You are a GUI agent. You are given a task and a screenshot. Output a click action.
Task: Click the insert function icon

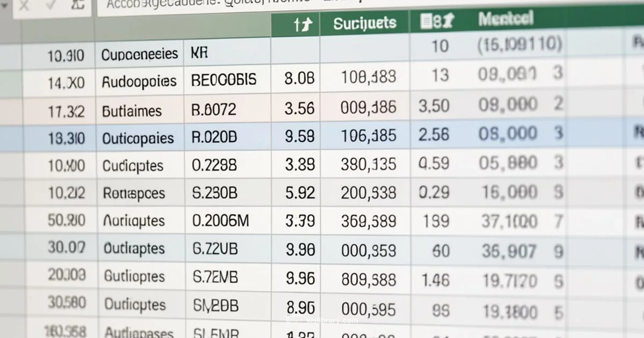click(77, 5)
